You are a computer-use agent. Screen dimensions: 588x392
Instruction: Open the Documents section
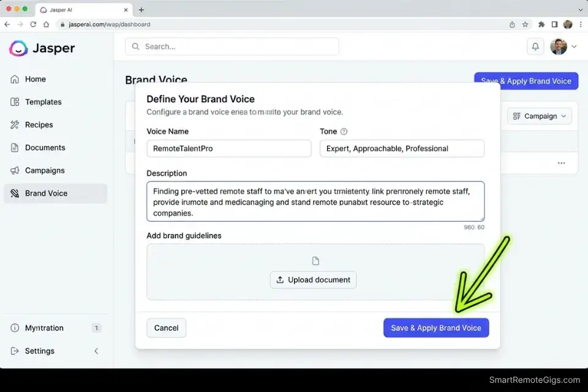[45, 147]
